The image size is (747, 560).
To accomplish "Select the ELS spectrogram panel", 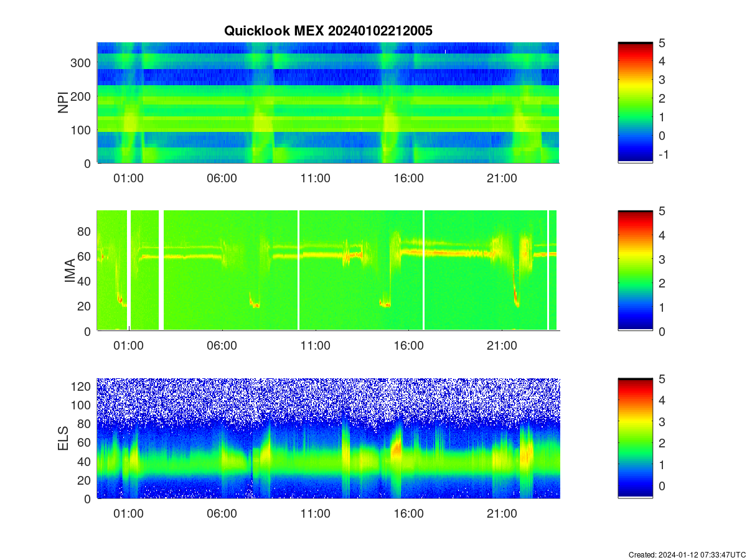I will click(x=328, y=439).
